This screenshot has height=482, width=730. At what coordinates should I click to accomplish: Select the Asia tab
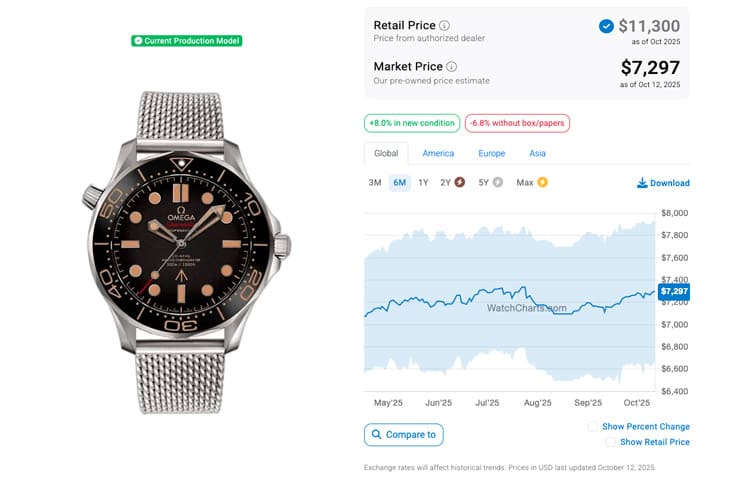pyautogui.click(x=538, y=154)
